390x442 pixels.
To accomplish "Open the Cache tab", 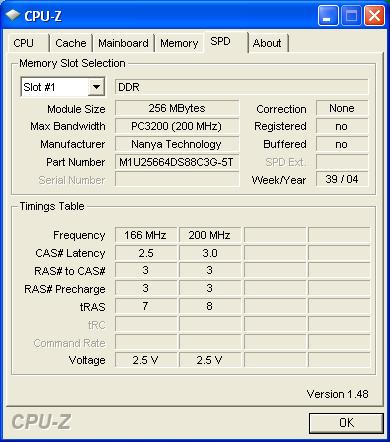I will click(71, 43).
